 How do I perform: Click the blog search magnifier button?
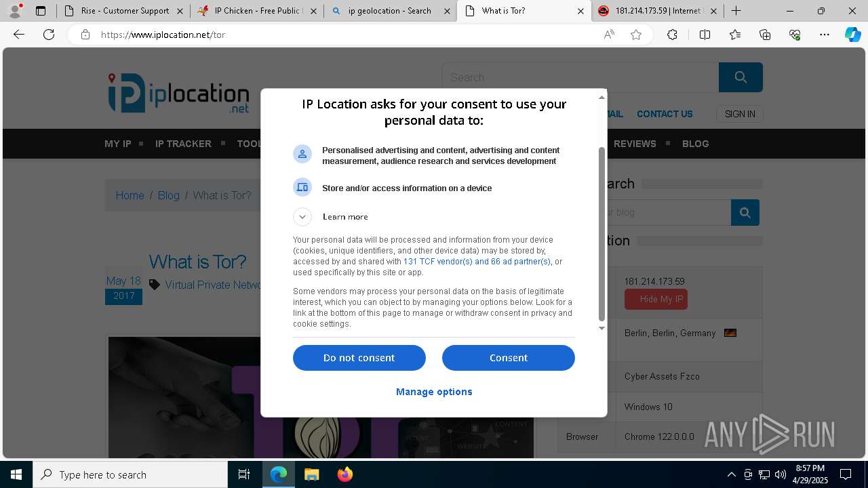pos(745,212)
